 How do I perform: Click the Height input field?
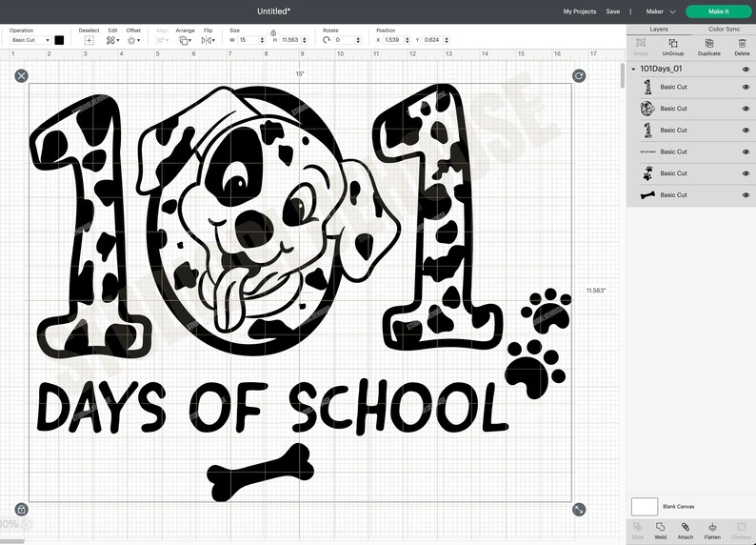290,41
